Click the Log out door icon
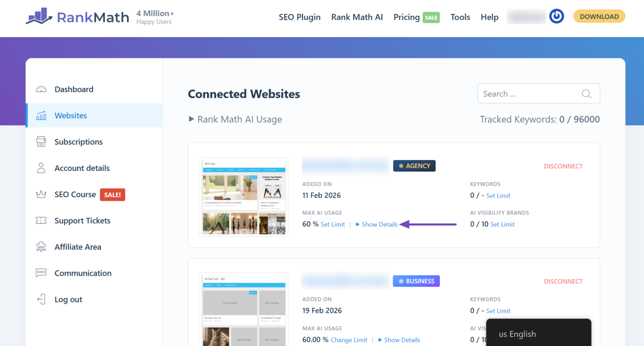The height and width of the screenshot is (346, 644). [41, 300]
